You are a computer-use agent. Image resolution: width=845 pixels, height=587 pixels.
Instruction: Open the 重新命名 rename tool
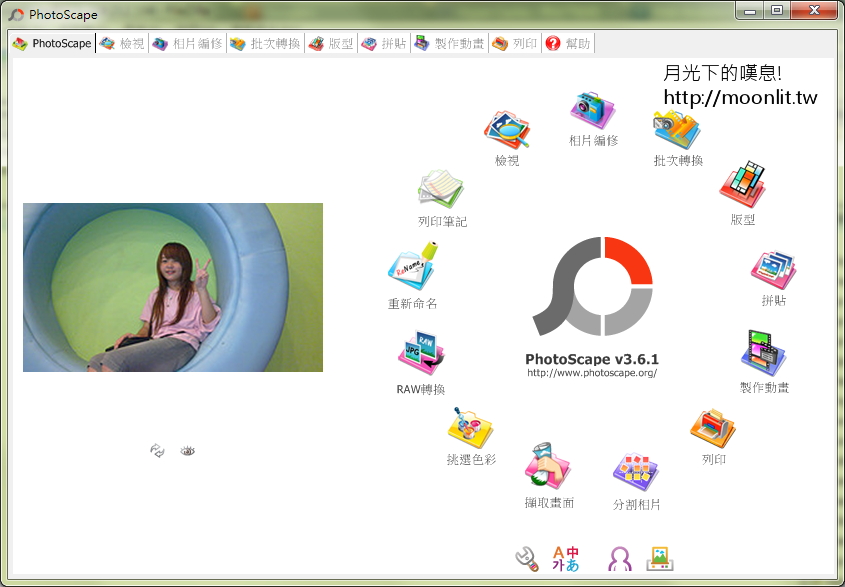tap(412, 268)
